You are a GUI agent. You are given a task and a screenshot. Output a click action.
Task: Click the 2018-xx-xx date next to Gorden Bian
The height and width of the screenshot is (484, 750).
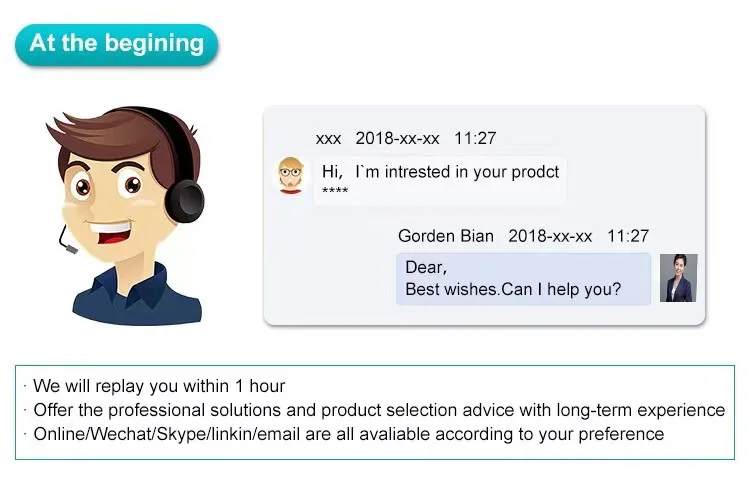click(x=550, y=237)
